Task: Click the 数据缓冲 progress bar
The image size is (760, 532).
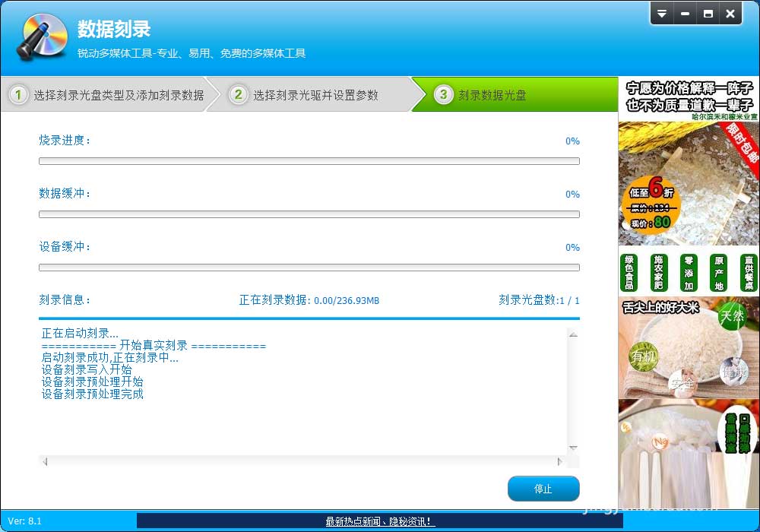Action: coord(308,214)
